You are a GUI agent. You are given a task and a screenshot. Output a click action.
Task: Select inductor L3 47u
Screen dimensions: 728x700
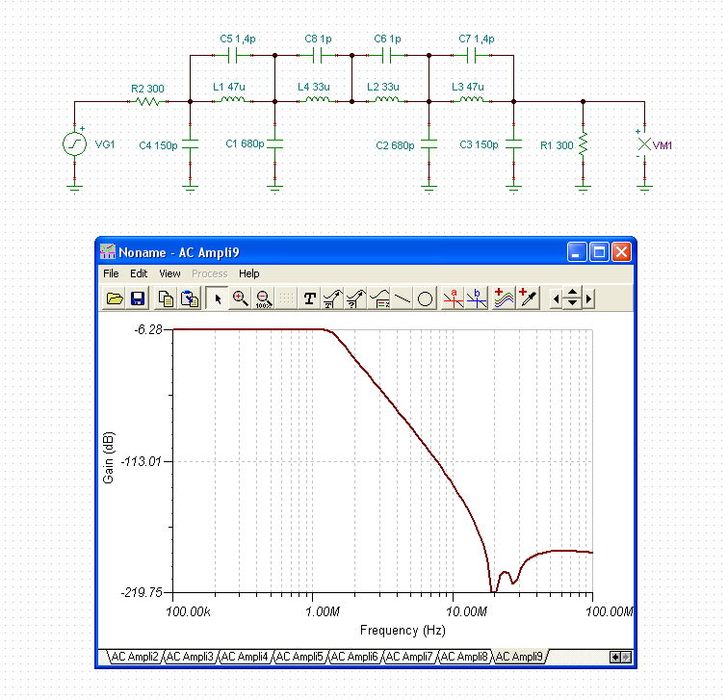(471, 99)
